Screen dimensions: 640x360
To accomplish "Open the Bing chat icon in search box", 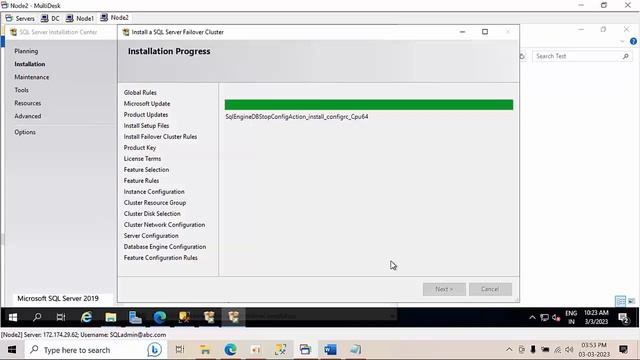I will (154, 350).
